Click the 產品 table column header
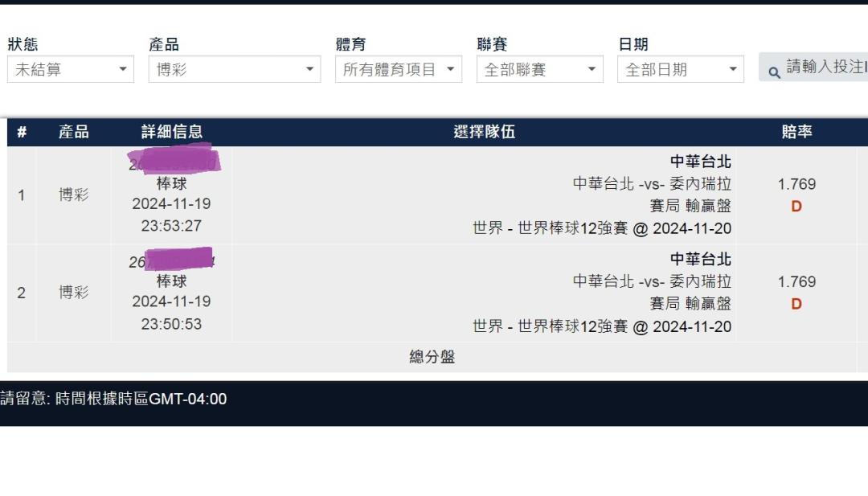Viewport: 868px width, 496px height. point(74,132)
